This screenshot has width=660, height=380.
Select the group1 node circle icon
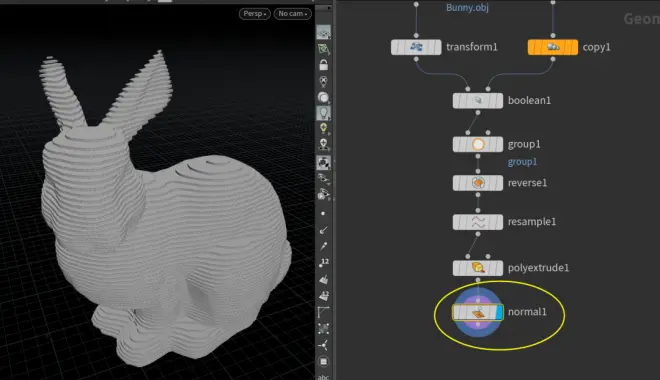pos(478,144)
